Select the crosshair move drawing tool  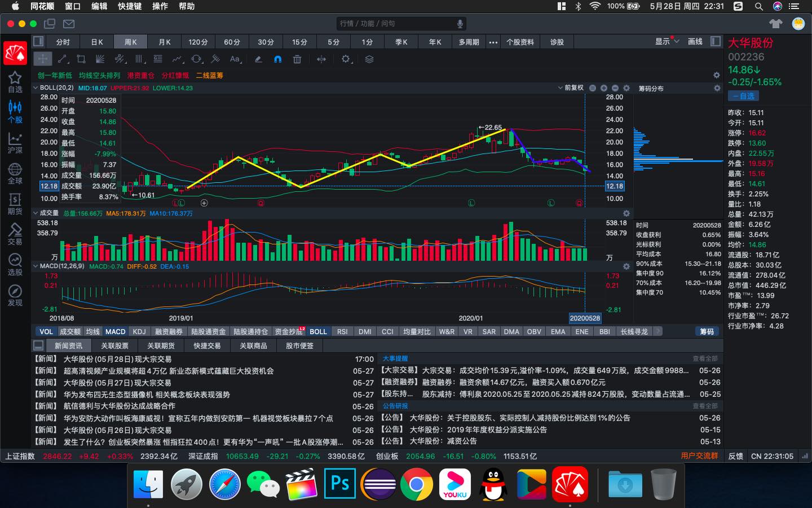[x=43, y=59]
